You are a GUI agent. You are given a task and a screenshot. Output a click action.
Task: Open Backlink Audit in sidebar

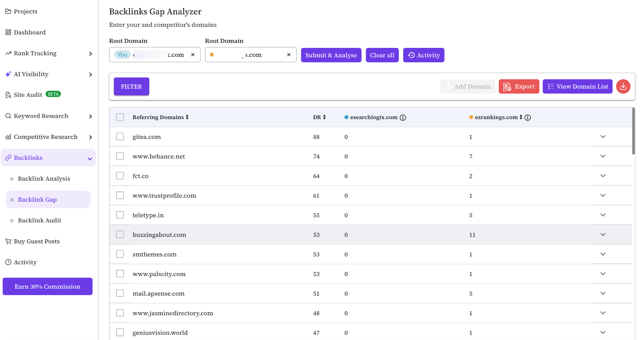coord(40,220)
